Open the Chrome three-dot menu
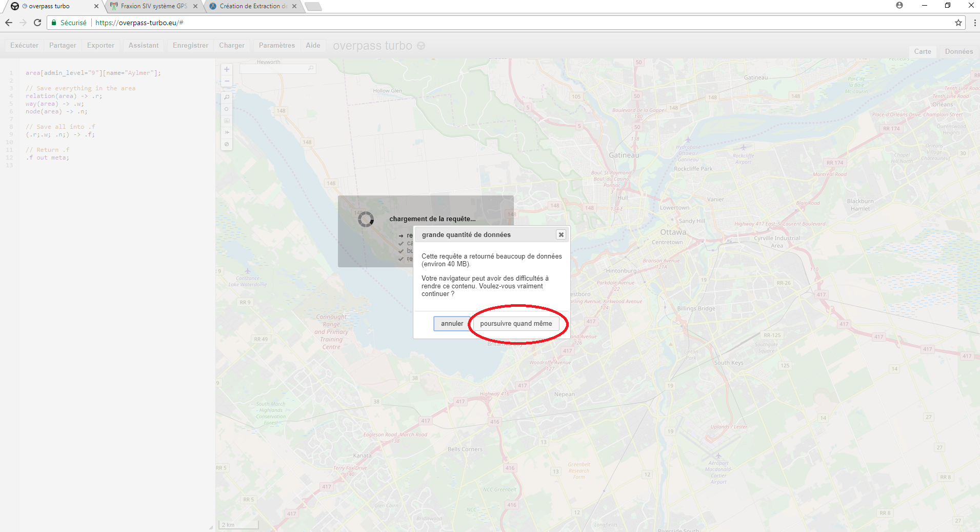This screenshot has height=532, width=980. click(974, 23)
